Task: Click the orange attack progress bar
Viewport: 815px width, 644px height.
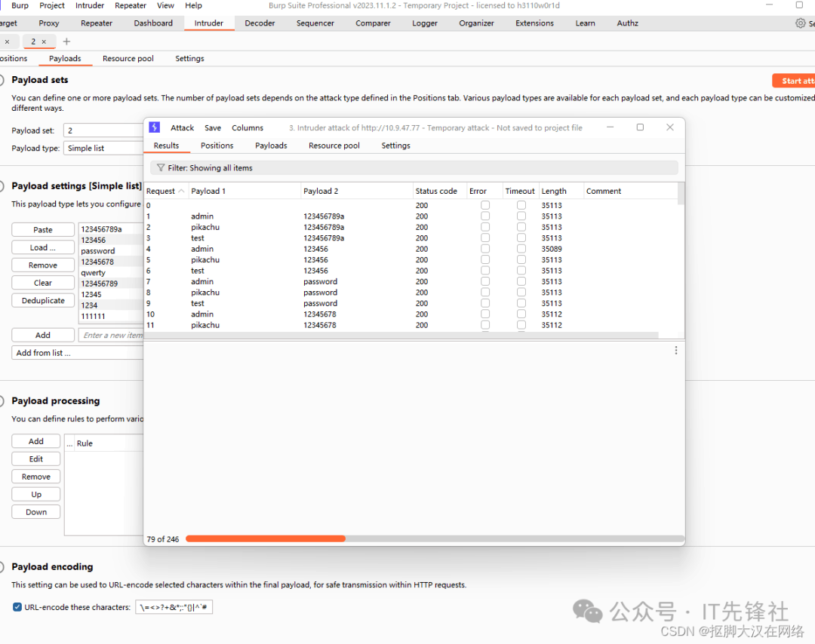Action: coord(265,538)
